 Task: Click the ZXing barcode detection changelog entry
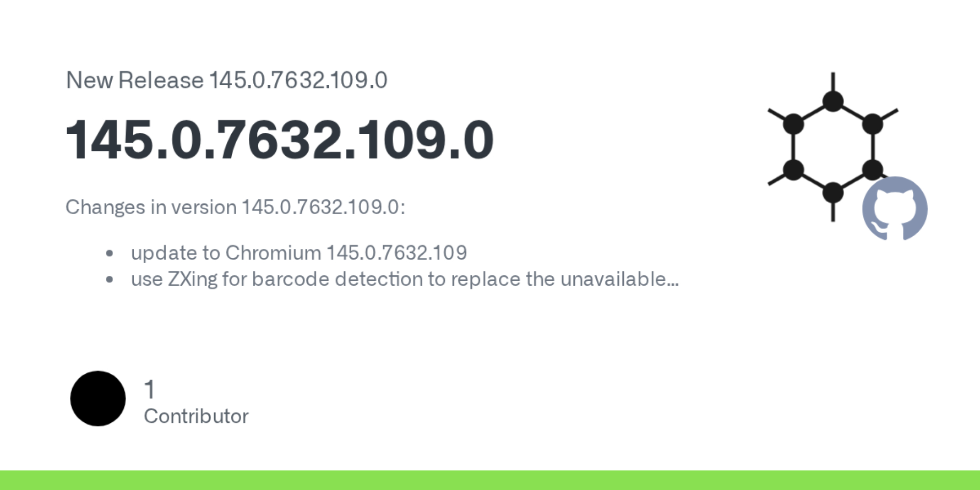(404, 279)
